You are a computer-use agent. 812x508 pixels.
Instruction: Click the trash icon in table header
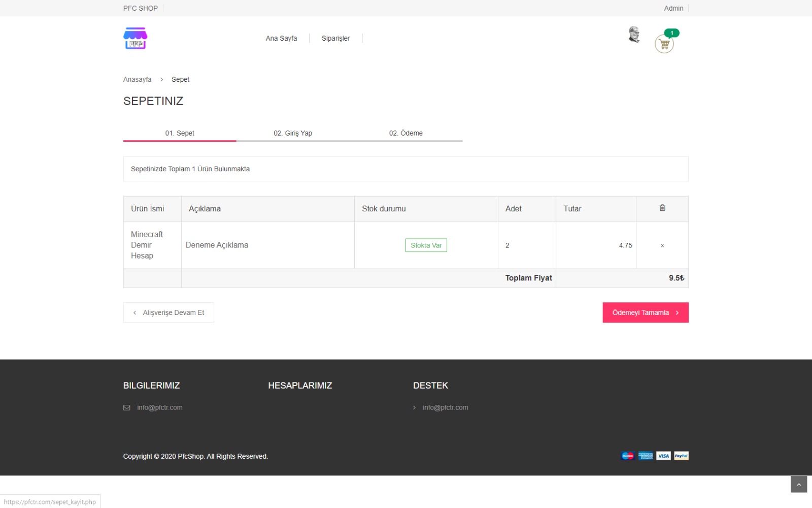coord(662,208)
